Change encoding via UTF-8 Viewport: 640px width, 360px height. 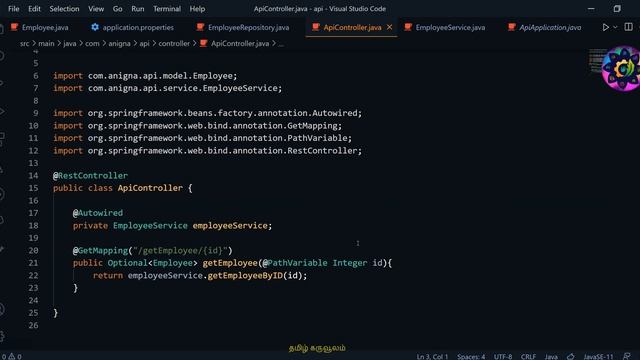pyautogui.click(x=503, y=356)
